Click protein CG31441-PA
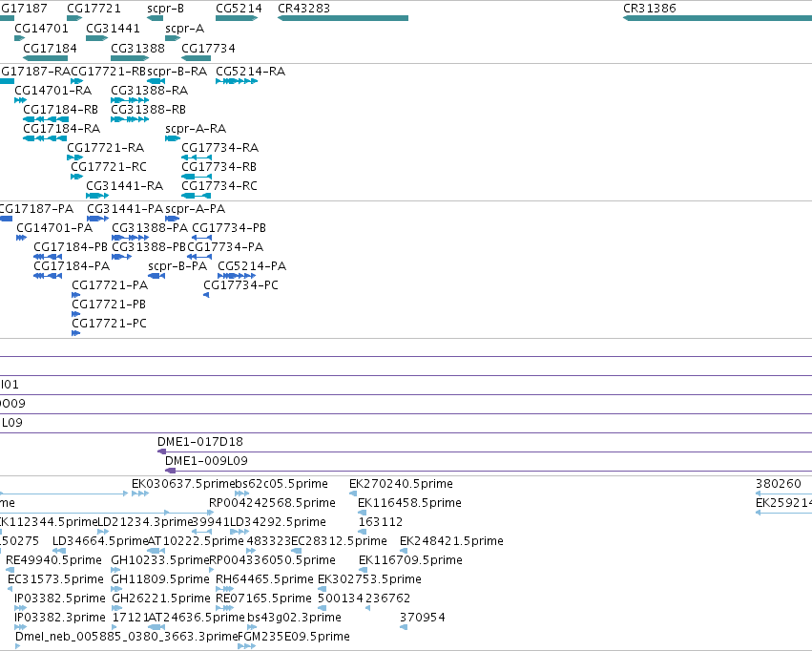Screen dimensions: 812x651 98,219
